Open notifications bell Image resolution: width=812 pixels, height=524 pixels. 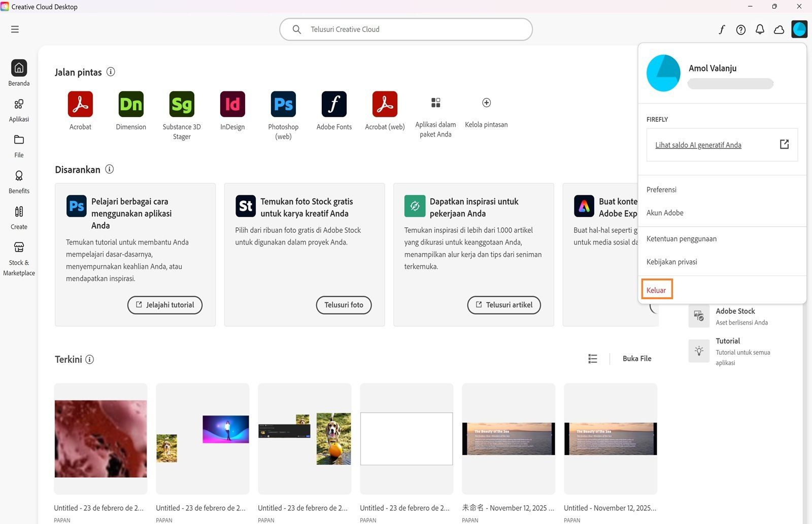pos(760,29)
